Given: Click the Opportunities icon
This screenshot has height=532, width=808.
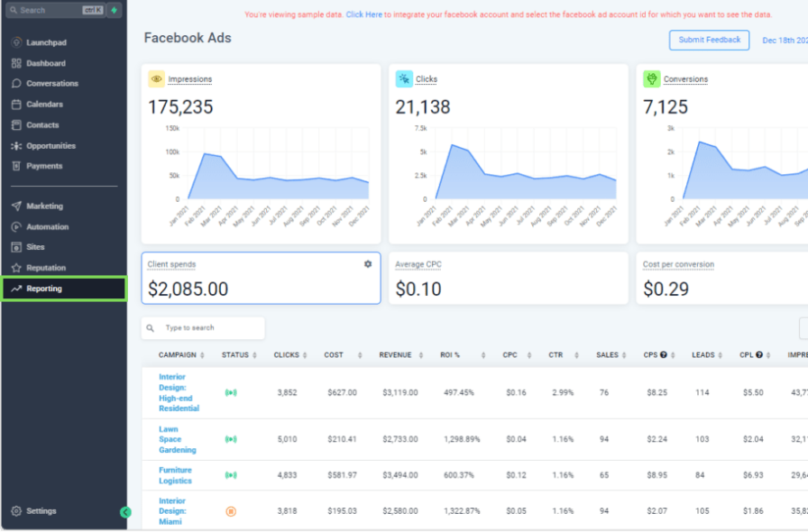Looking at the screenshot, I should pos(16,146).
